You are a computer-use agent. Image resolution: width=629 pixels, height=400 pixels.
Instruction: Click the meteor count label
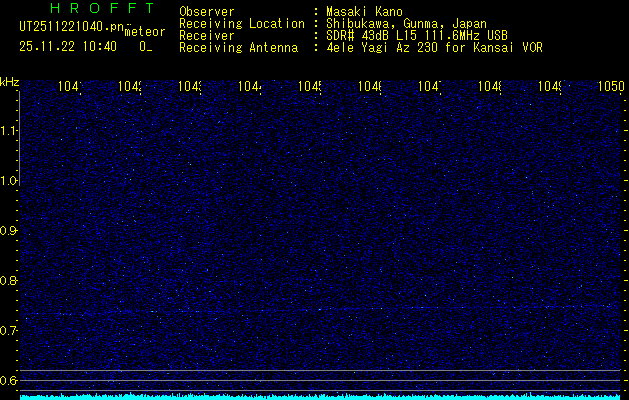tap(145, 33)
